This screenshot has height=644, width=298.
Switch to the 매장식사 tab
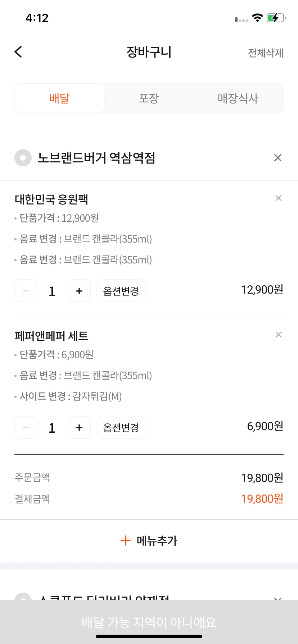point(238,98)
